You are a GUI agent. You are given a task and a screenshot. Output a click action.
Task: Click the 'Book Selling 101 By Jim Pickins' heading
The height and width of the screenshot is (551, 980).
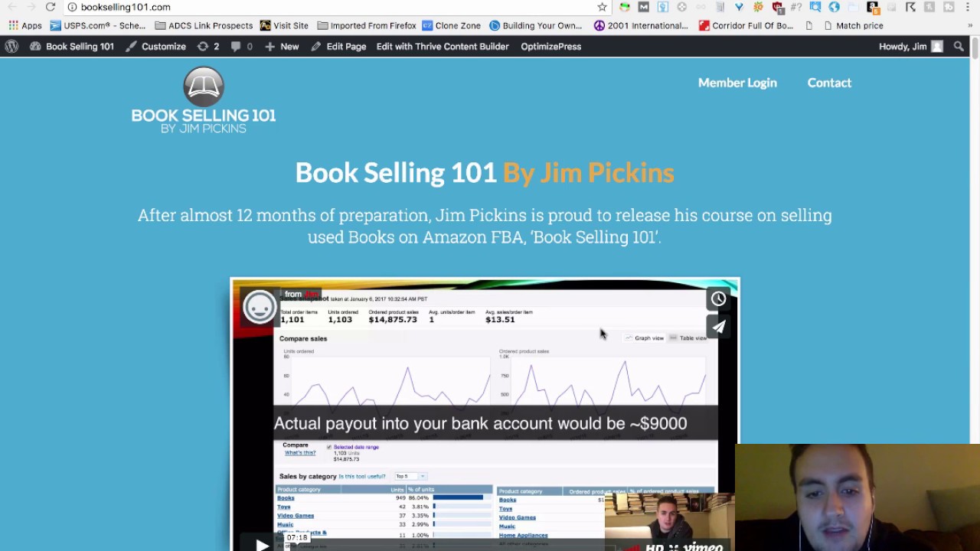tap(485, 173)
